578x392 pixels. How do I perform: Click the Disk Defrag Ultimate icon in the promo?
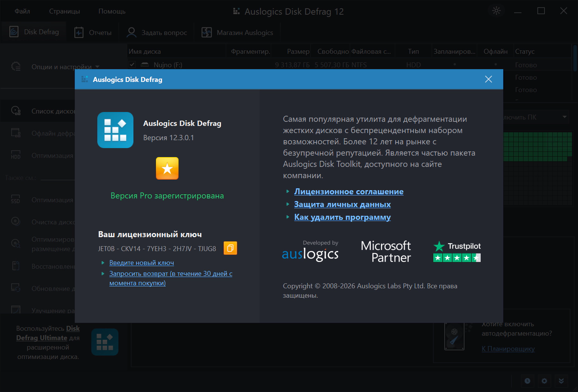point(105,342)
